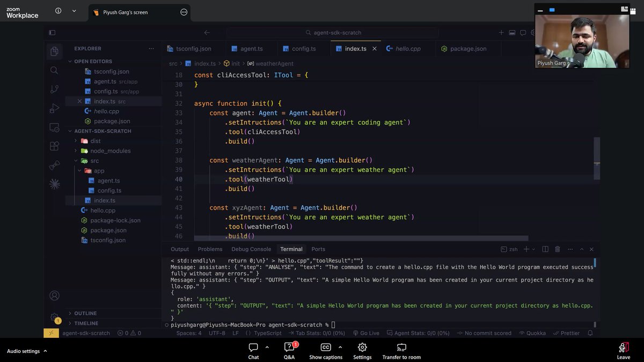Viewport: 644px width, 362px height.
Task: Click the go back arrow in the title bar
Action: 207,33
